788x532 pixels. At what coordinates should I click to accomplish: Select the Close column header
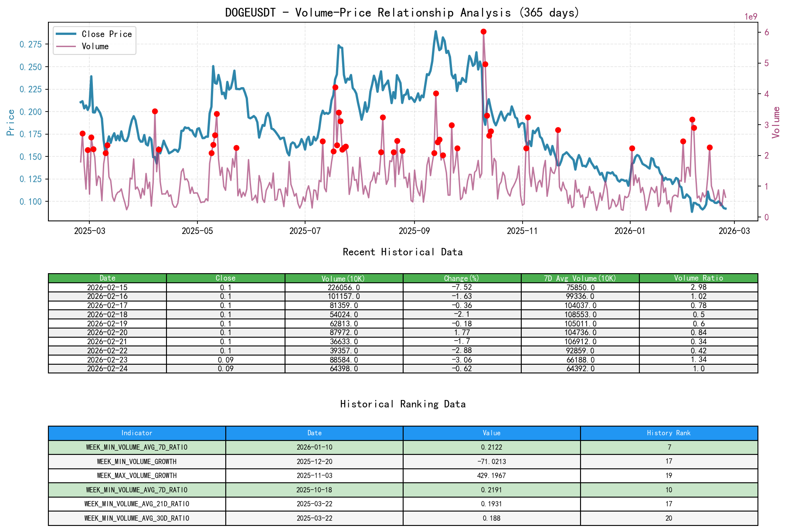[225, 278]
